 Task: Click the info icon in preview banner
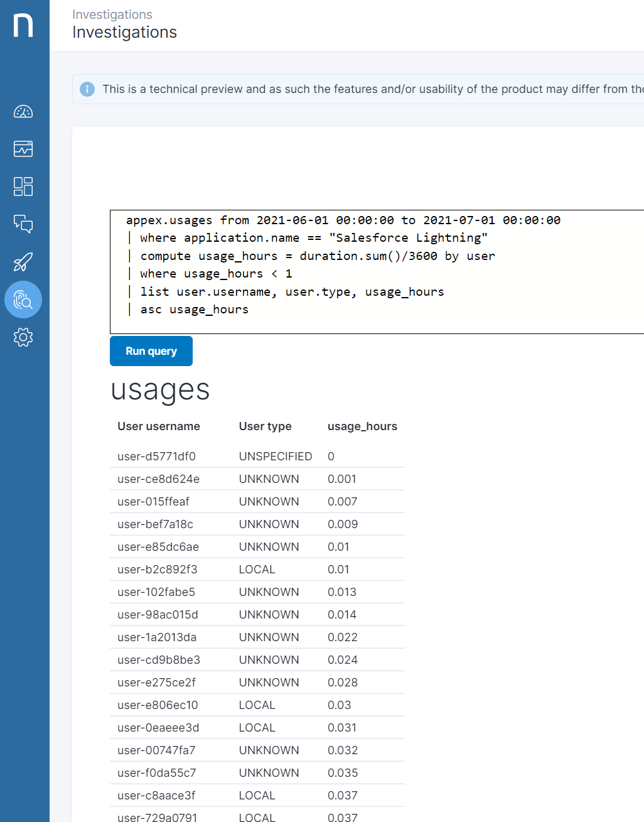(87, 89)
